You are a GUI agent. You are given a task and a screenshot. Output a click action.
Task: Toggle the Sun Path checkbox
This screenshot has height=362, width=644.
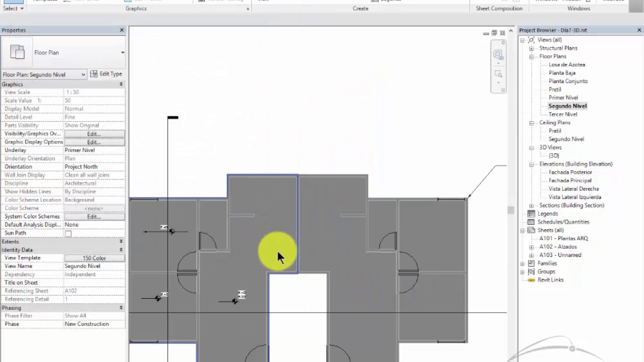click(x=68, y=233)
